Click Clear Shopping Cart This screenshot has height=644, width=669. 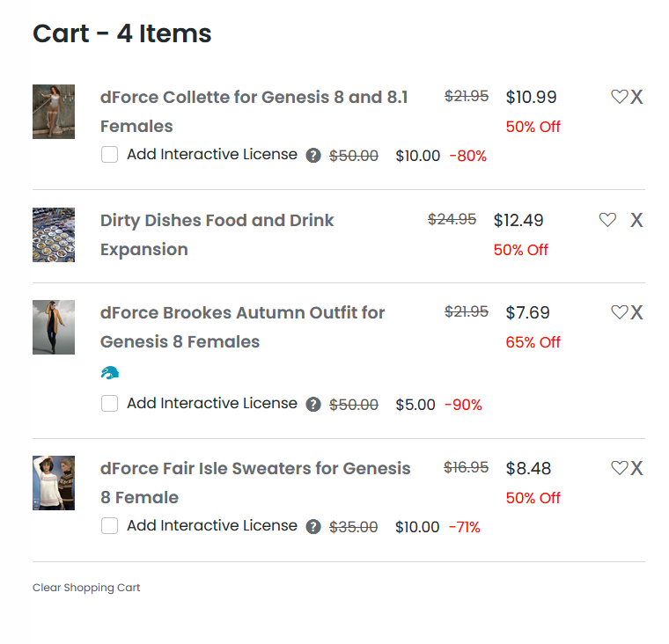pos(86,588)
